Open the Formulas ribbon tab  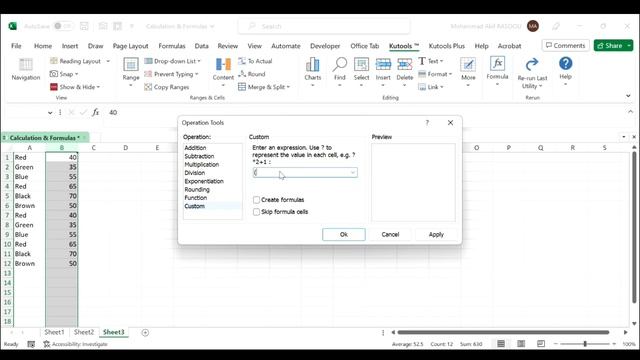pyautogui.click(x=172, y=46)
